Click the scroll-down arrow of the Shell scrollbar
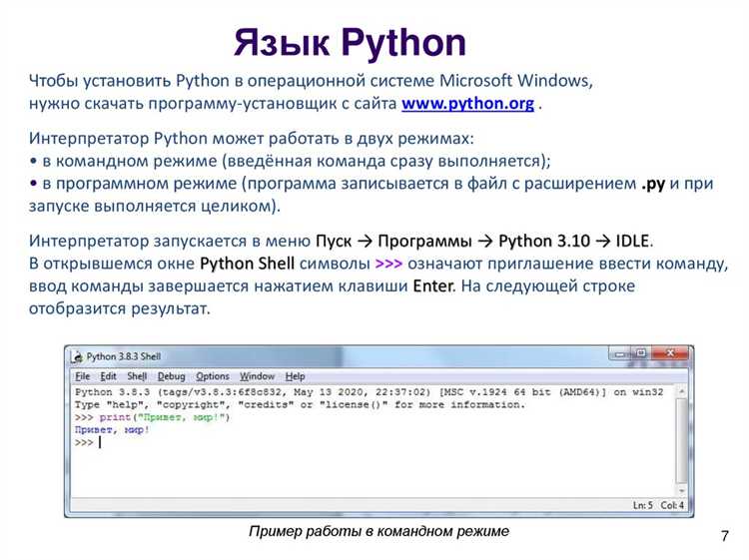Viewport: 749px width, 560px height. [682, 491]
